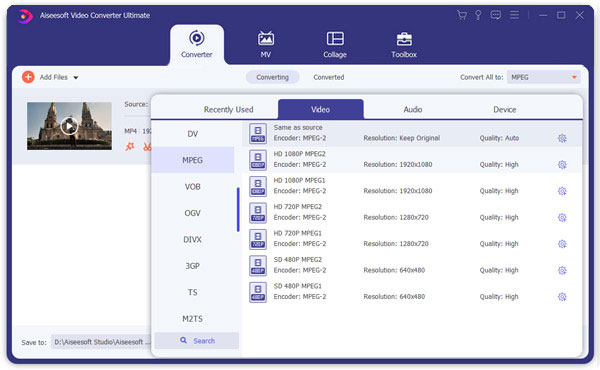
Task: Click the Search label in format list
Action: (x=204, y=341)
